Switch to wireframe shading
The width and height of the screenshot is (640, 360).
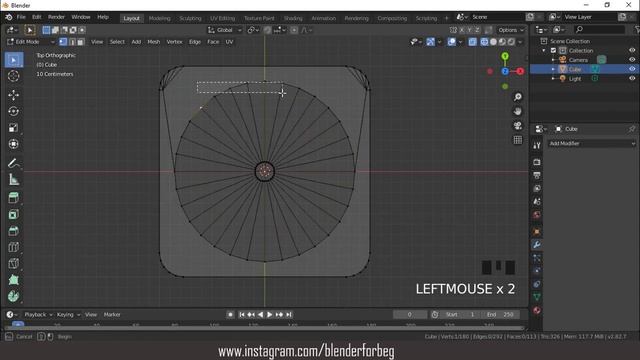coord(484,42)
